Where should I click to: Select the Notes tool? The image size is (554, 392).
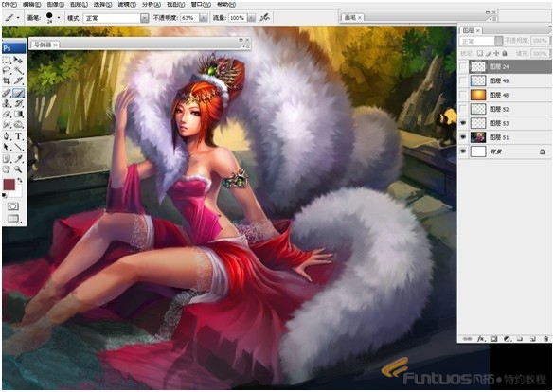click(7, 158)
